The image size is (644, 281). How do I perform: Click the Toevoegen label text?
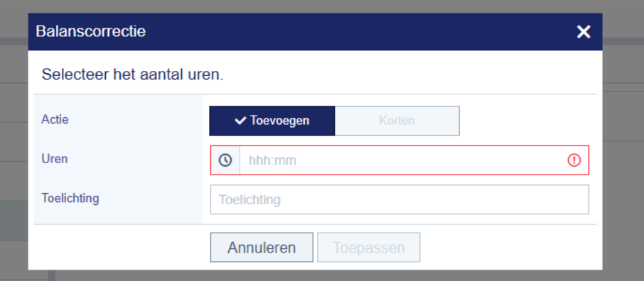[279, 121]
